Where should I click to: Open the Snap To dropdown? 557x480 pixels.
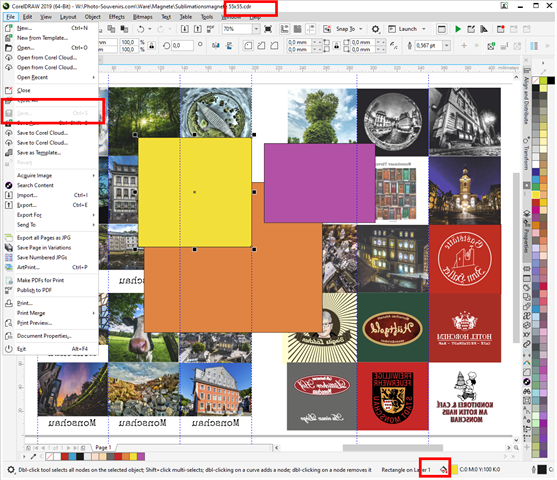tap(361, 29)
